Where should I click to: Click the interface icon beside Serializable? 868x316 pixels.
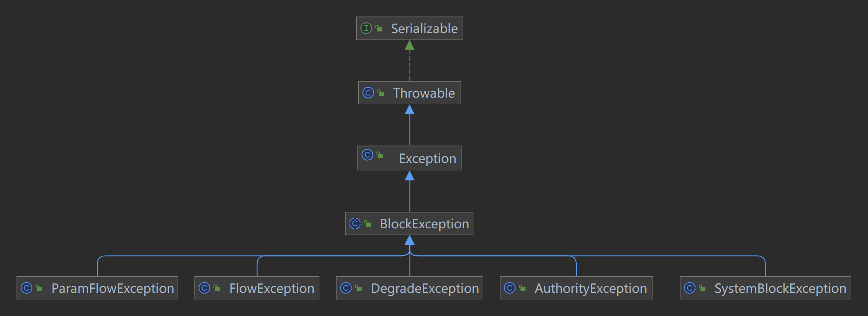coord(366,28)
